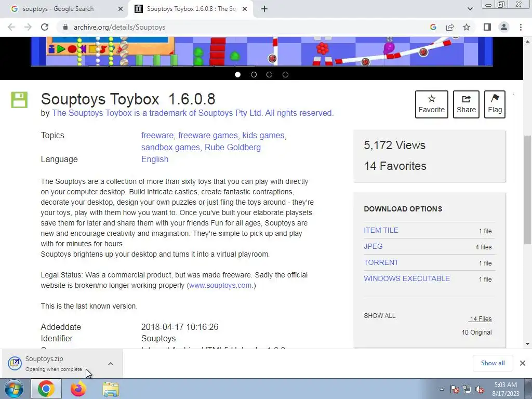This screenshot has width=532, height=399.
Task: Select the Souptoys Toybox 1.6.0.8 tab
Action: pos(191,9)
